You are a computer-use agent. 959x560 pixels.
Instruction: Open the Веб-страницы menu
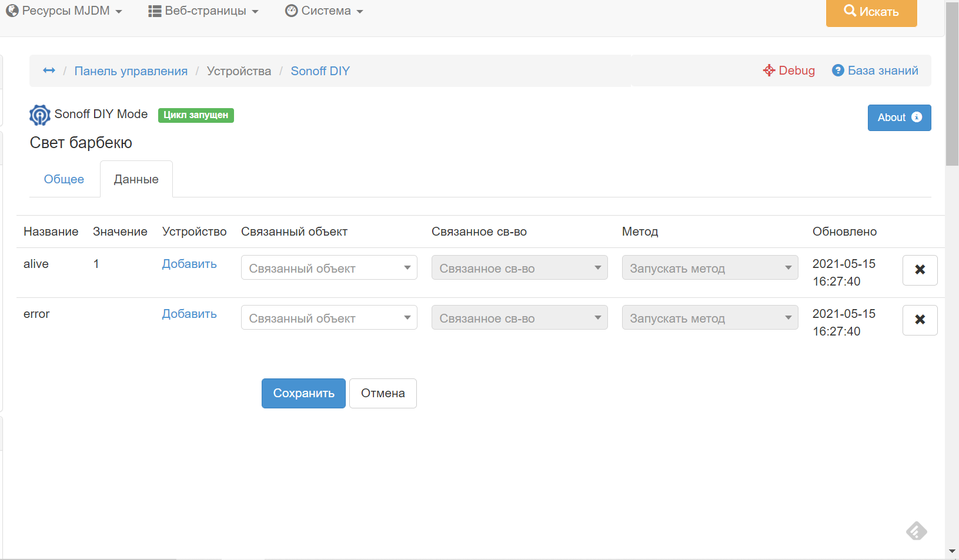tap(203, 11)
